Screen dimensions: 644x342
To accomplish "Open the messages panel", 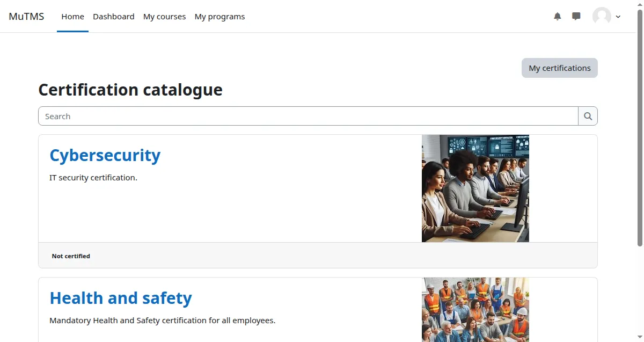I will (576, 16).
